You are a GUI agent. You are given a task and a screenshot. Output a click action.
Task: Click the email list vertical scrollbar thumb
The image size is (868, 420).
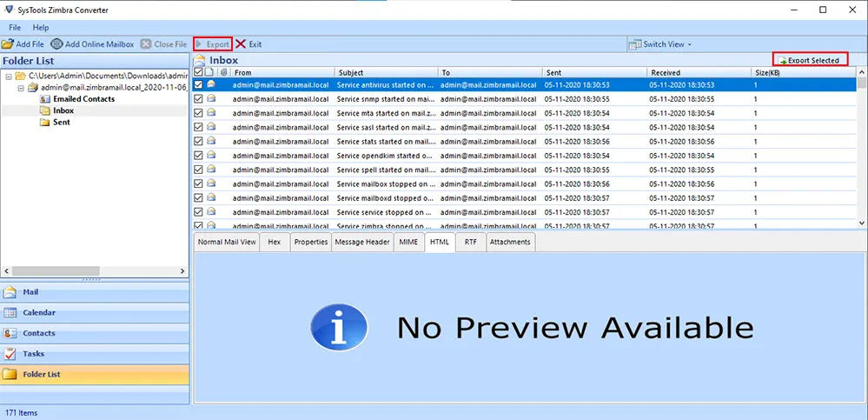(862, 83)
